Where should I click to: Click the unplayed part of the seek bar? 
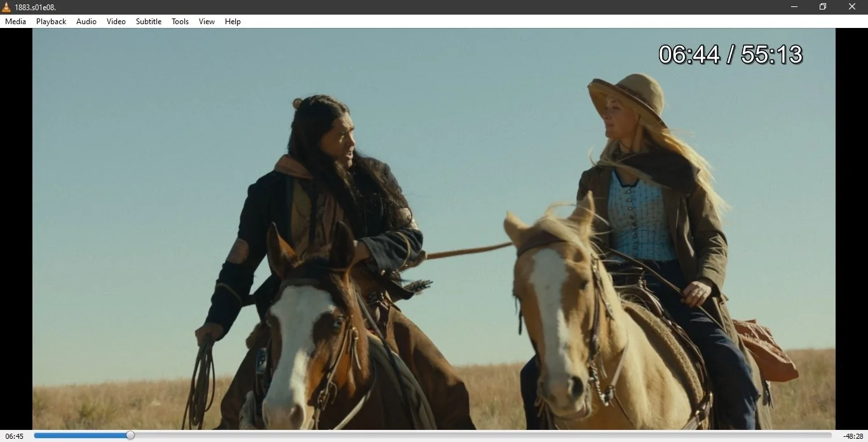point(483,436)
